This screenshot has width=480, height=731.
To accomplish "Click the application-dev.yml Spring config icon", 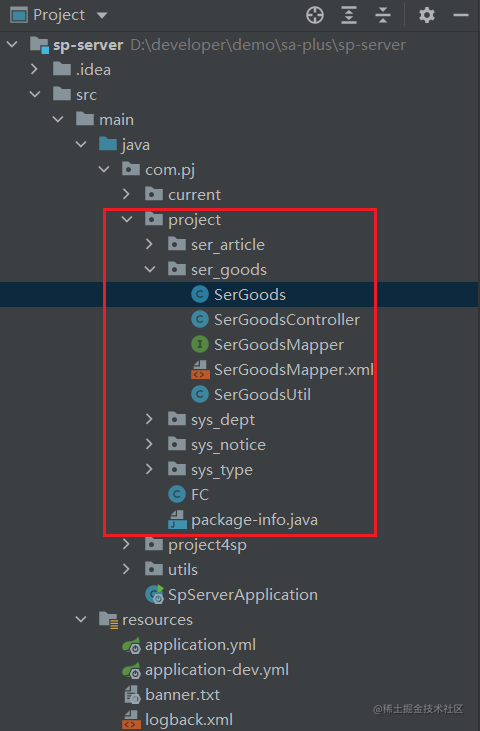I will (x=131, y=670).
